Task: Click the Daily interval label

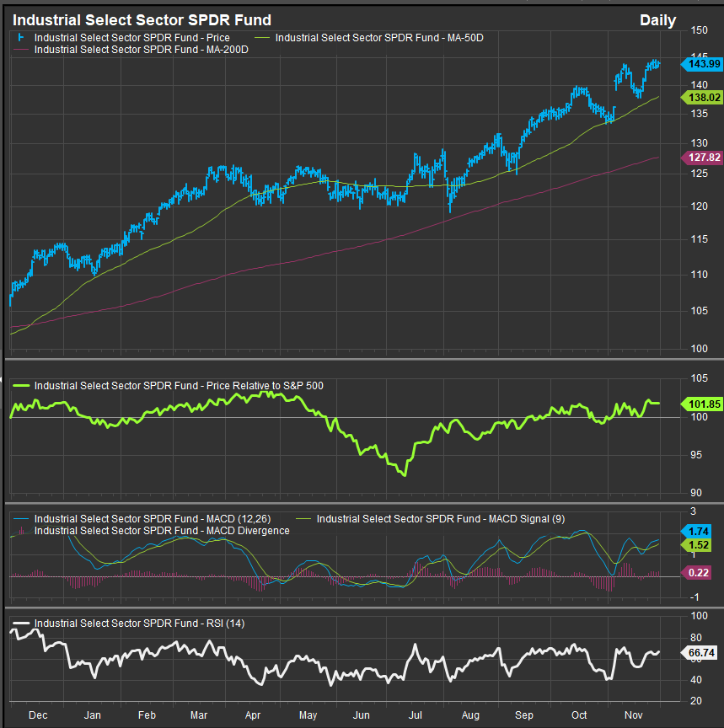Action: tap(657, 20)
